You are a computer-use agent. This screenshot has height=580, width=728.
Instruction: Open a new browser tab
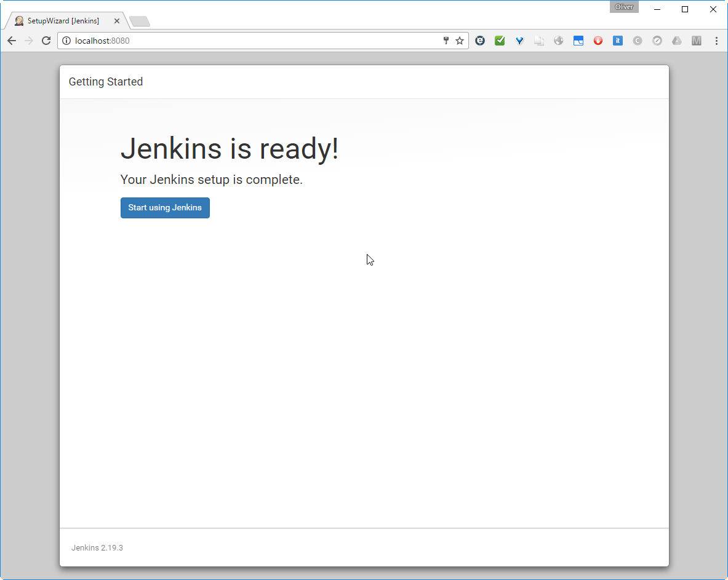140,22
